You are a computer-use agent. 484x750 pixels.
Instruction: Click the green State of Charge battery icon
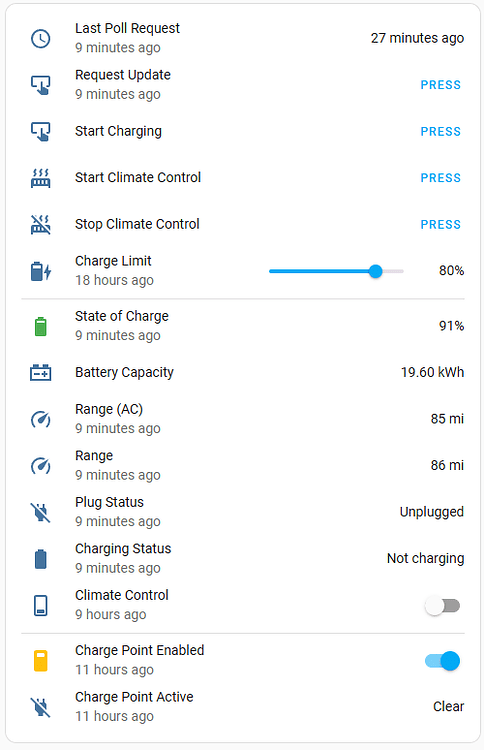pos(41,326)
